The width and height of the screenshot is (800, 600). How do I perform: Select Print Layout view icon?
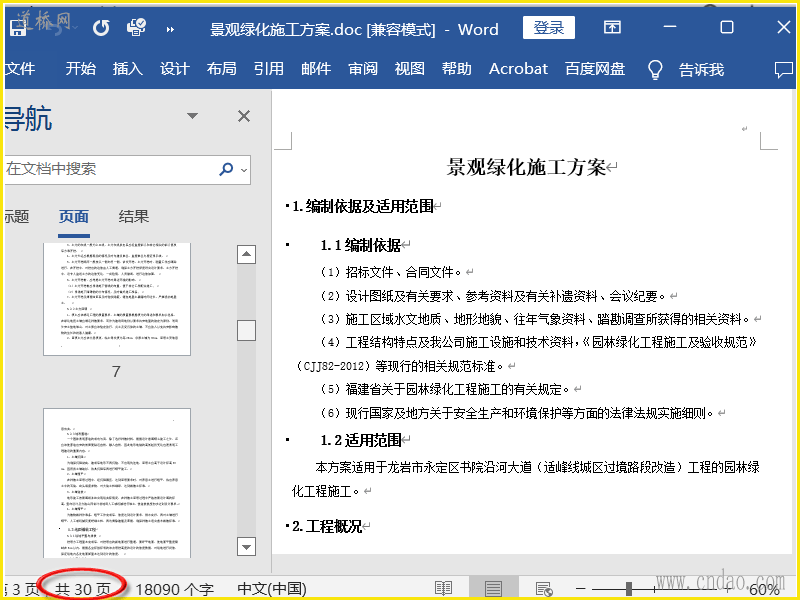tap(493, 588)
